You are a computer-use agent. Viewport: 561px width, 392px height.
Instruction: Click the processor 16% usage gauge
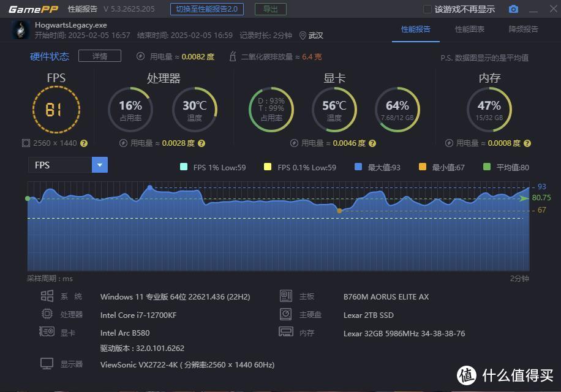click(x=130, y=110)
